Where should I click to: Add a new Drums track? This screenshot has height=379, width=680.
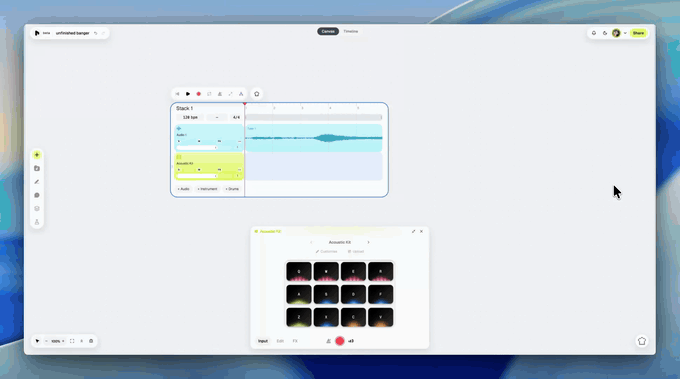pyautogui.click(x=232, y=189)
